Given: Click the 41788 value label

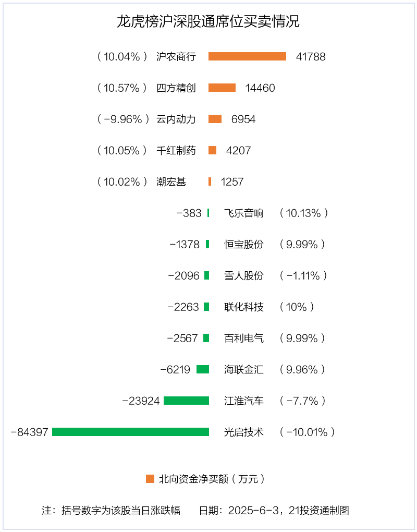Looking at the screenshot, I should tap(311, 56).
